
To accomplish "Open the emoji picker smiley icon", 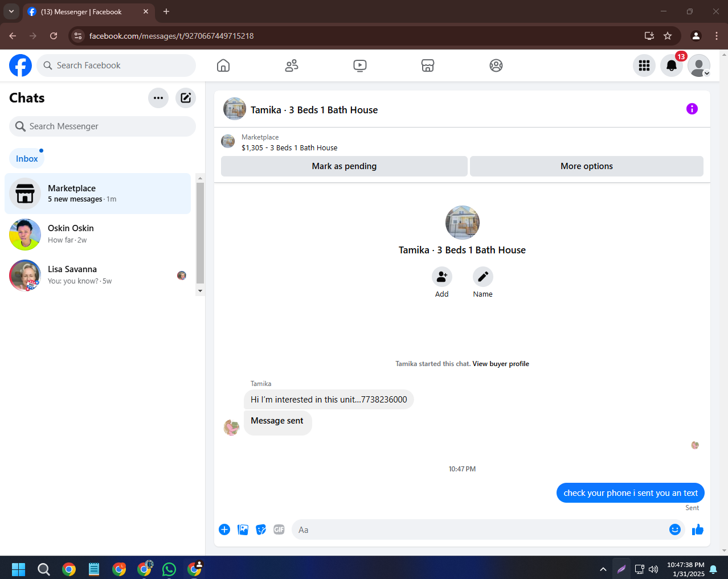I will tap(675, 529).
